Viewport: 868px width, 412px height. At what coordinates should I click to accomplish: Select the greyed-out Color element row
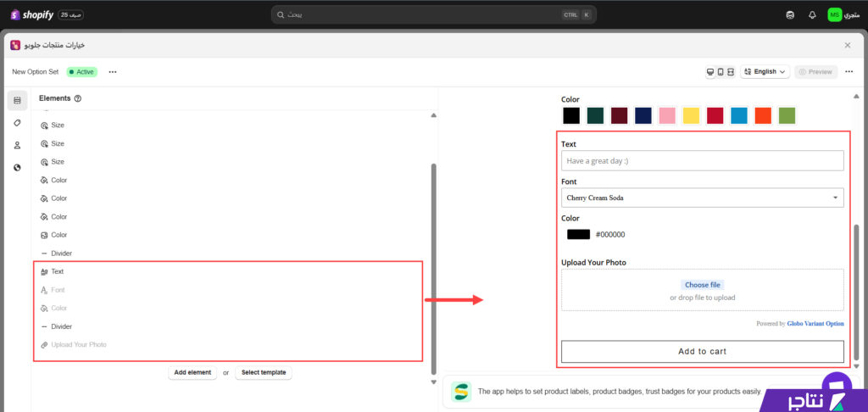click(228, 308)
